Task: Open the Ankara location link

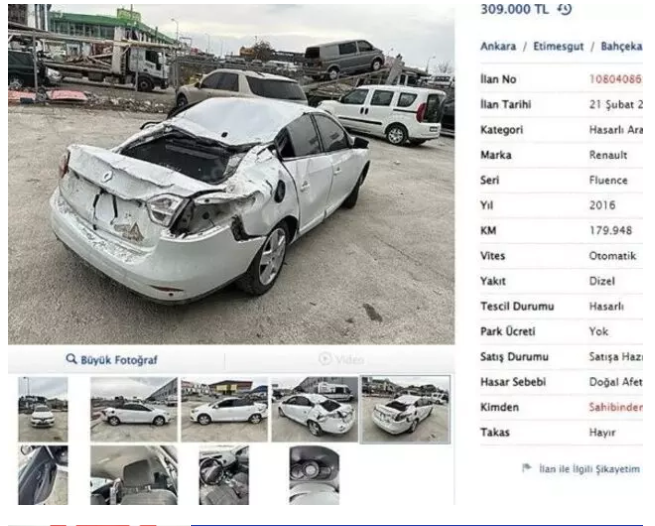Action: [x=498, y=46]
